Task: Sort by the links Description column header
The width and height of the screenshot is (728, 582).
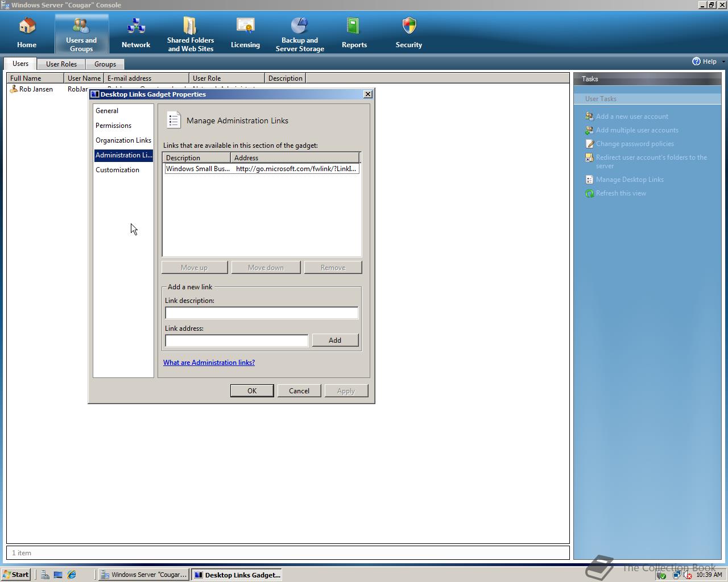Action: pos(197,158)
